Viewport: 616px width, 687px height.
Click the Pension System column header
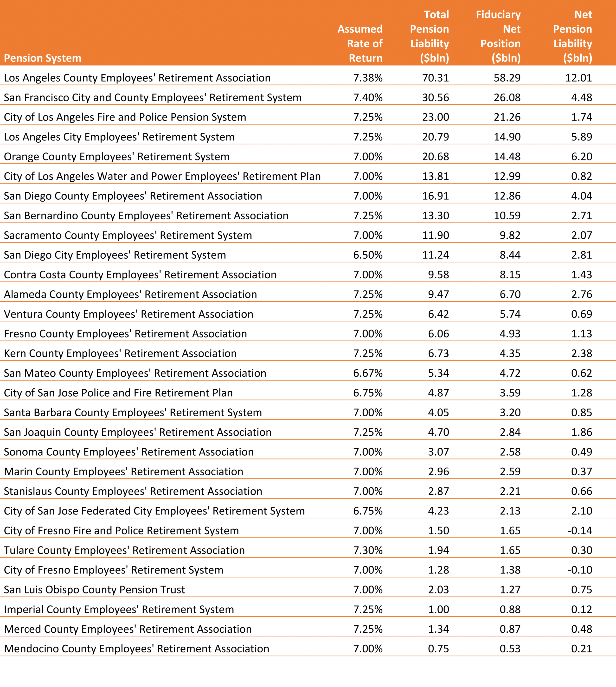(x=43, y=58)
